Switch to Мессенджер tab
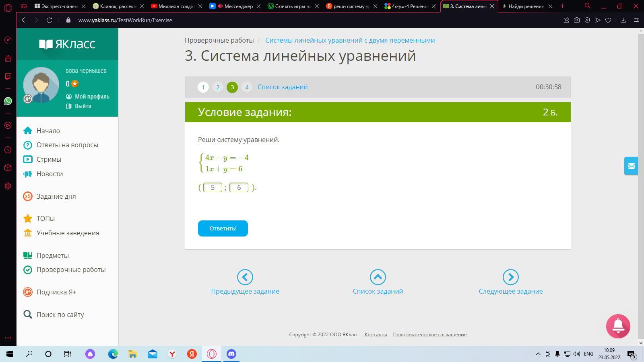Viewport: 644px width, 362px height. (234, 6)
